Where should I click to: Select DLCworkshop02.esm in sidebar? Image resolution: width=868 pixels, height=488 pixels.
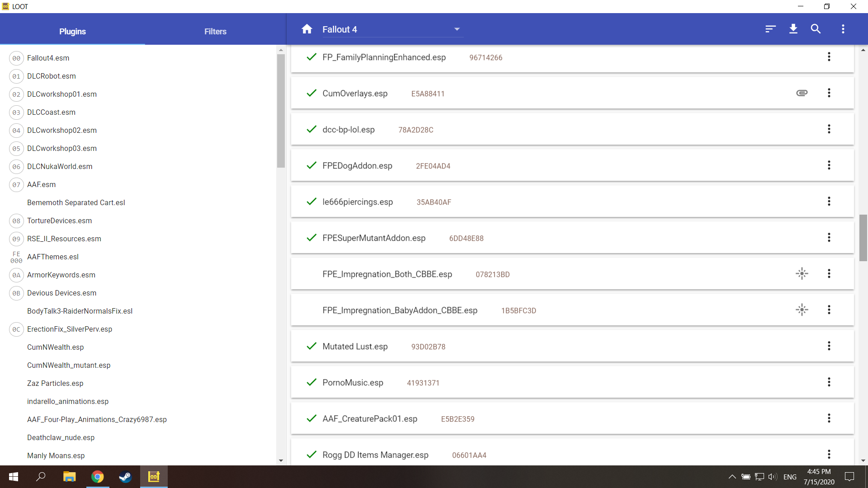click(61, 130)
